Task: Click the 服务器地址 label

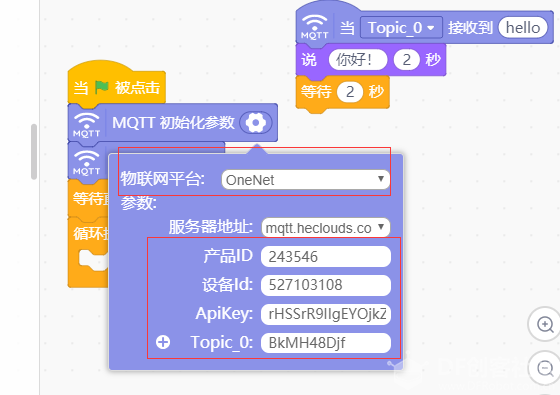Action: (x=211, y=227)
